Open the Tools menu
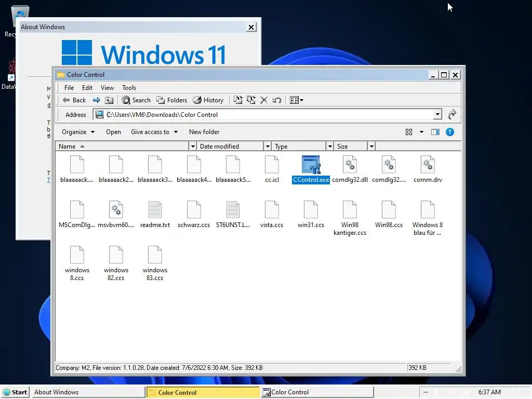This screenshot has height=399, width=532. 129,87
